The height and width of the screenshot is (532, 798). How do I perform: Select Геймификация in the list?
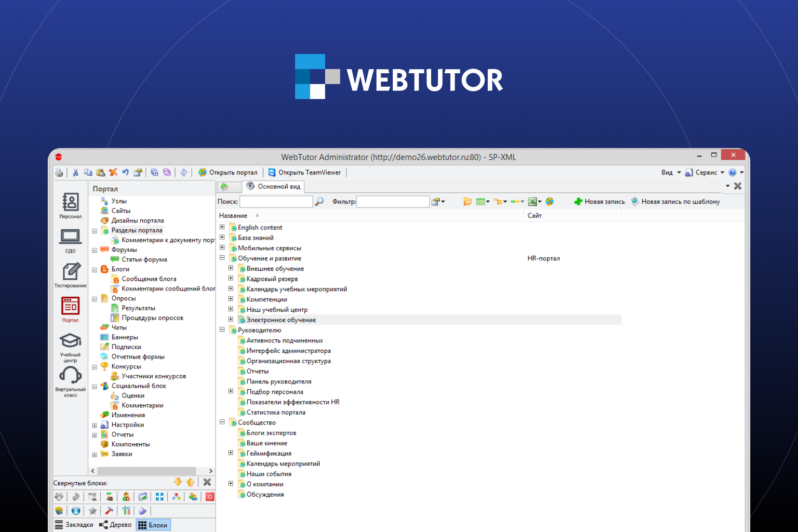269,454
